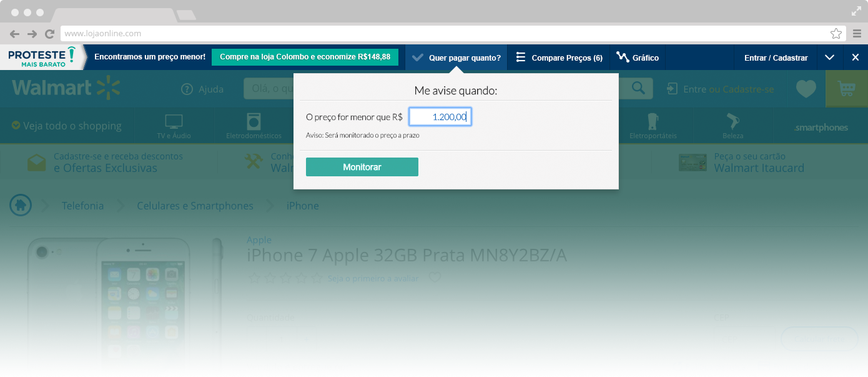Click the Proteste Mais Barato logo
This screenshot has width=868, height=377.
pos(42,57)
